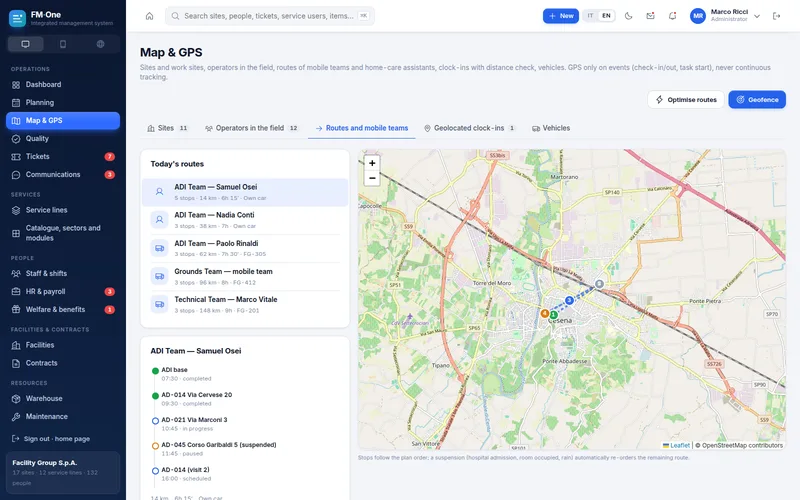The height and width of the screenshot is (500, 800).
Task: Click AD-045 Corso Garibaldi 5 (suspended) stop
Action: coord(245,449)
